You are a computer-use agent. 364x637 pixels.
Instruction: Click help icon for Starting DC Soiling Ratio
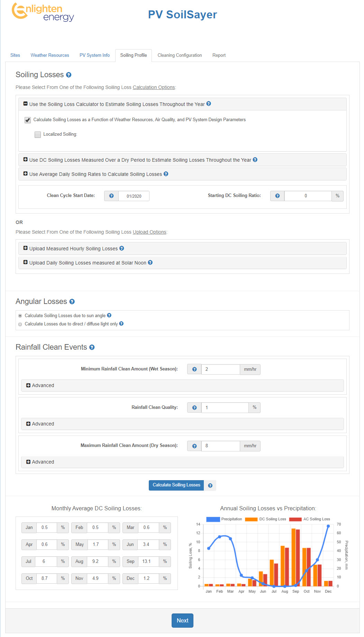coord(277,196)
